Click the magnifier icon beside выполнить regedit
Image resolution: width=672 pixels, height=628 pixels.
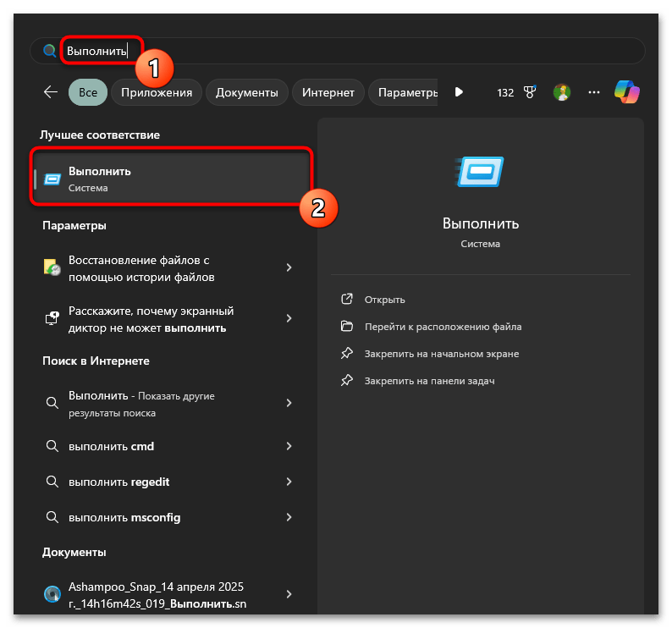52,482
